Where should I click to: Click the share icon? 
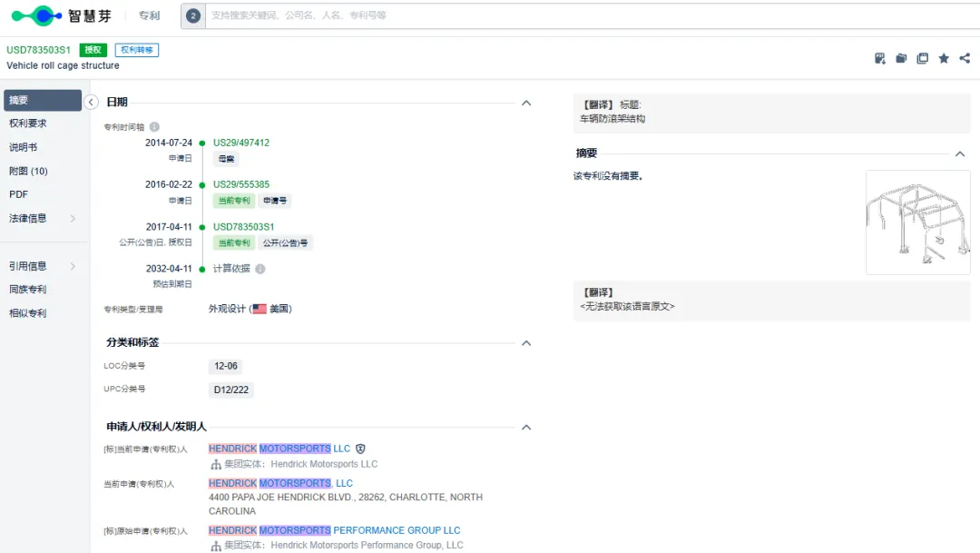pyautogui.click(x=965, y=58)
